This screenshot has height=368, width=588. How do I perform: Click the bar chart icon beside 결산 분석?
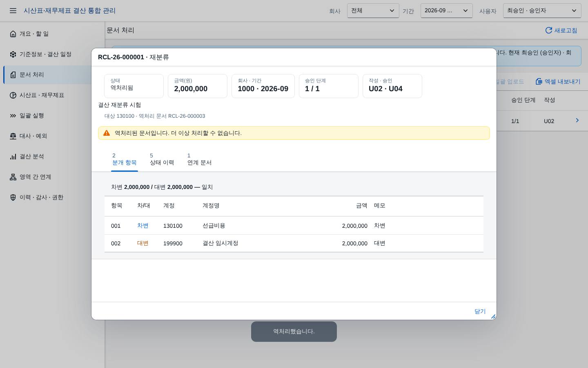pos(13,157)
